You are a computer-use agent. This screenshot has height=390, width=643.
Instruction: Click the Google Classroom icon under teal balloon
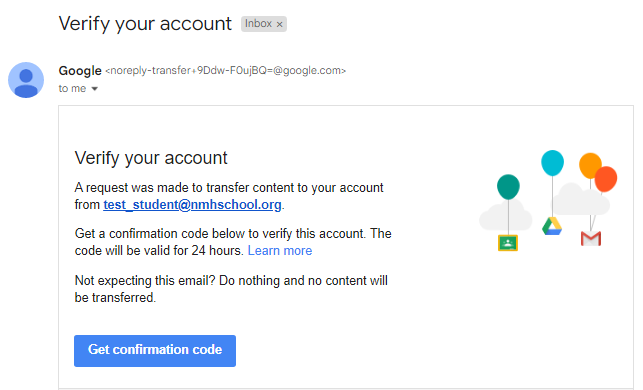coord(508,243)
